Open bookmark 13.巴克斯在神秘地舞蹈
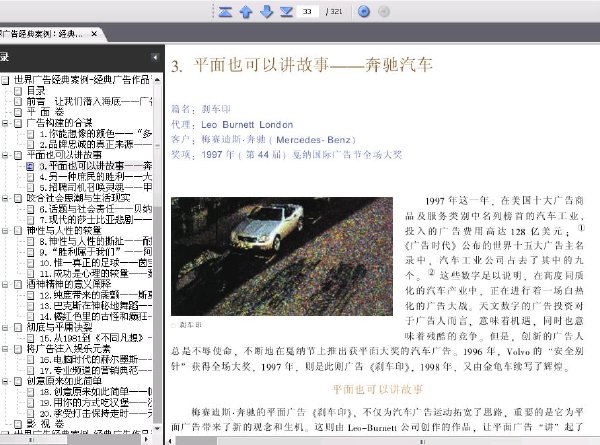Viewport: 600px width, 445px height. pyautogui.click(x=96, y=306)
